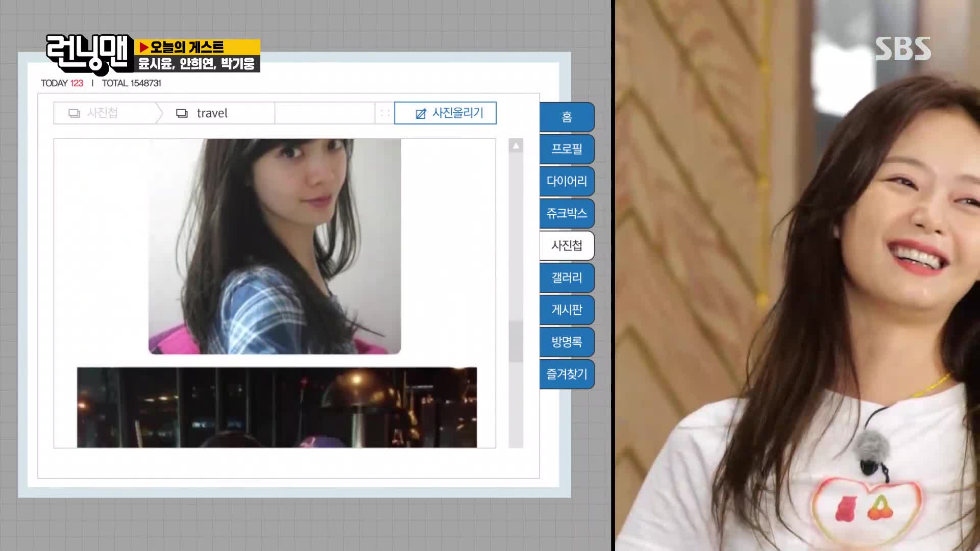Click the folder icon beside travel
980x551 pixels.
[x=182, y=113]
